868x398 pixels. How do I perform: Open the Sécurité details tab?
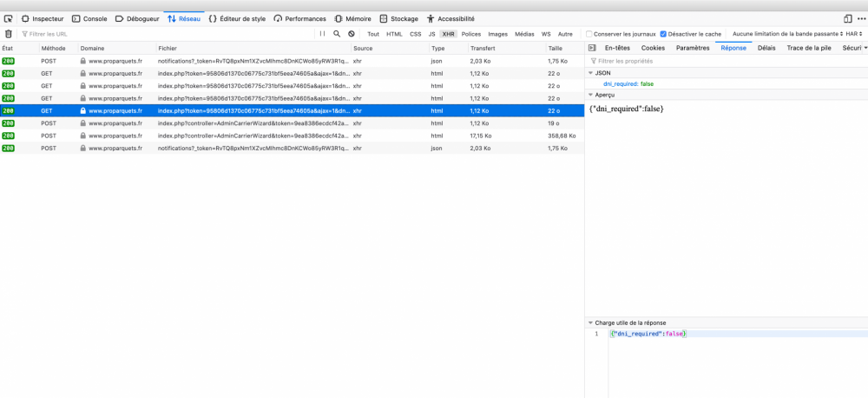click(852, 48)
